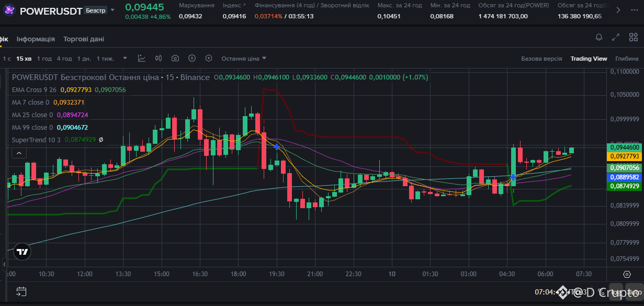Open the Індекс price link

point(234,5)
